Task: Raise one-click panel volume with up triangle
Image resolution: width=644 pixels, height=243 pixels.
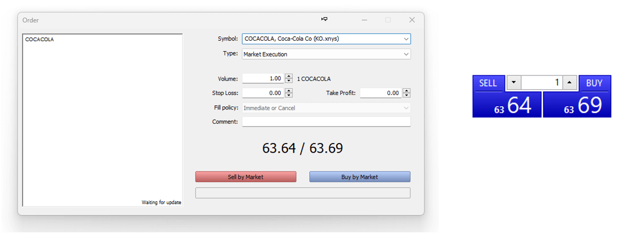Action: coord(570,83)
